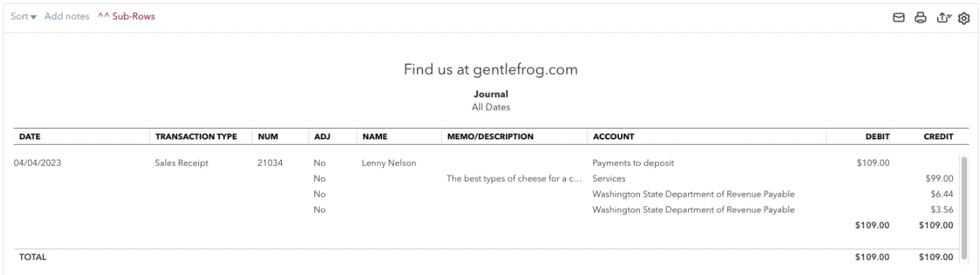Click the ACCOUNT column header
Viewport: 980px width, 275px height.
point(613,137)
